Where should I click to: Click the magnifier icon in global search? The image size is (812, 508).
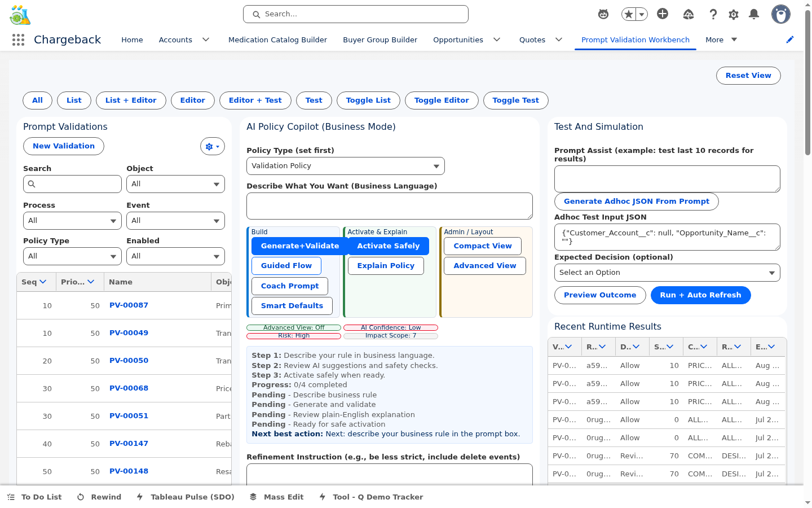tap(257, 14)
